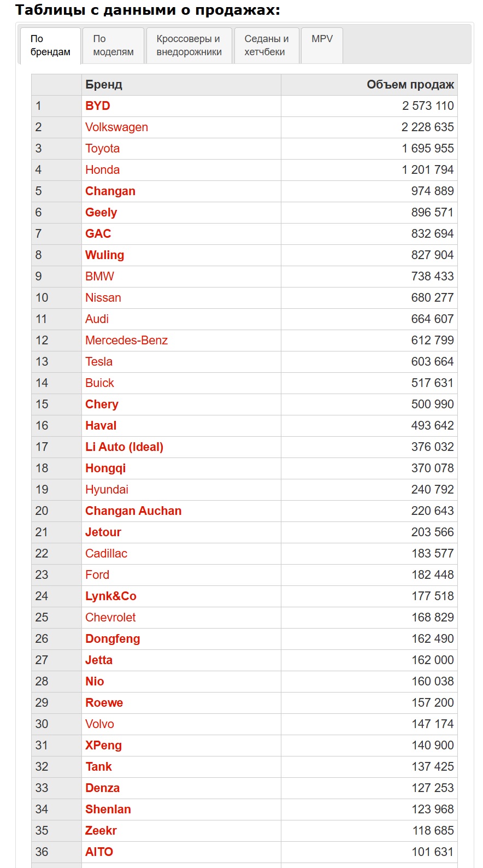Open the MPV tab
Screen dimensions: 483x868
322,45
